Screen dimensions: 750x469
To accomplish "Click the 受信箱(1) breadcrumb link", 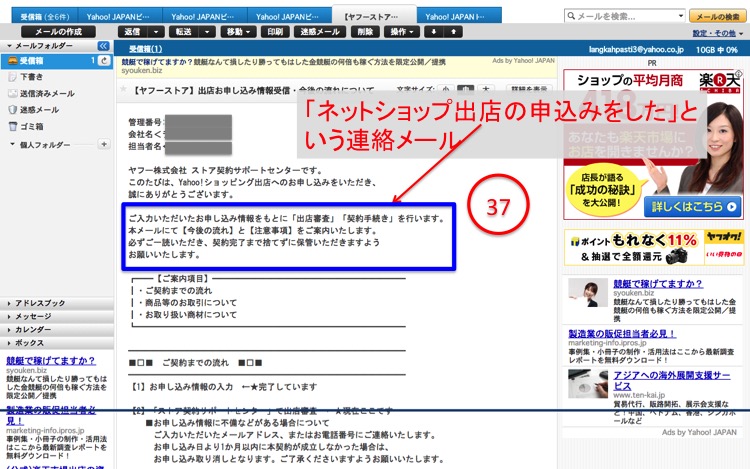I will (145, 49).
